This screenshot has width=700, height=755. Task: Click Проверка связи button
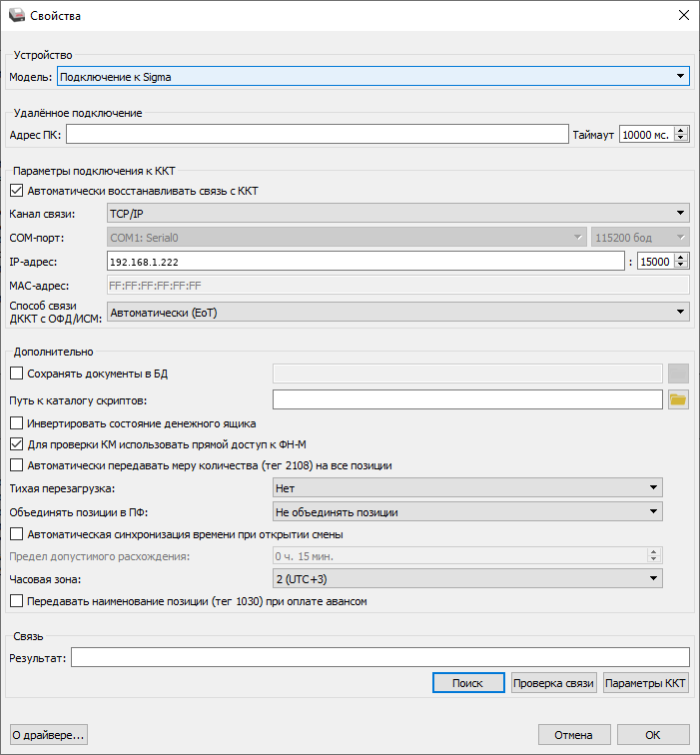pos(553,683)
